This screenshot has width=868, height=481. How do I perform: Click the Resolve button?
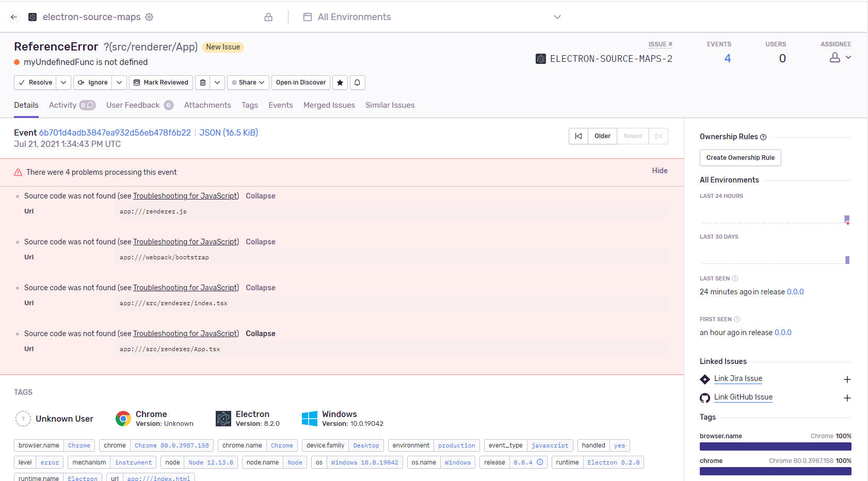(36, 82)
